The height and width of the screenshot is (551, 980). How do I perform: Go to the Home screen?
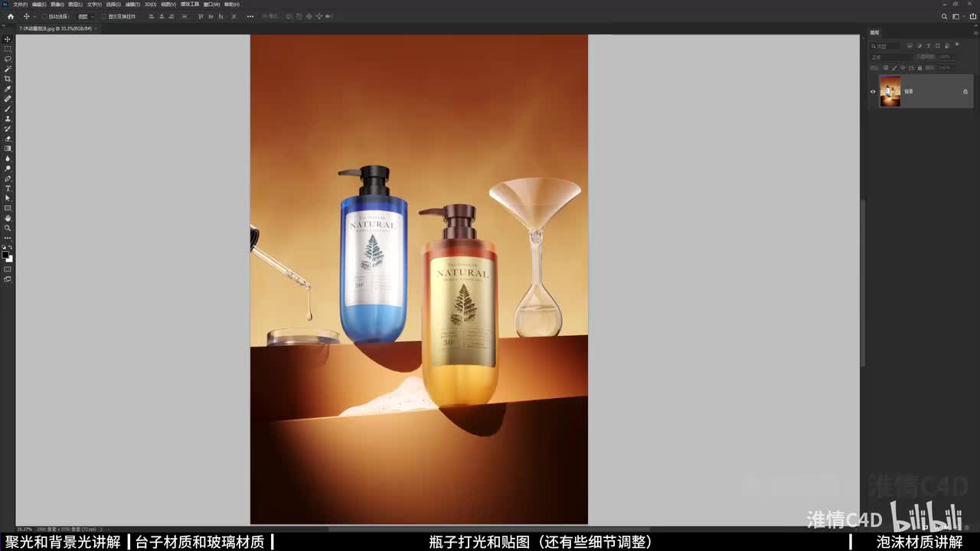(x=10, y=16)
